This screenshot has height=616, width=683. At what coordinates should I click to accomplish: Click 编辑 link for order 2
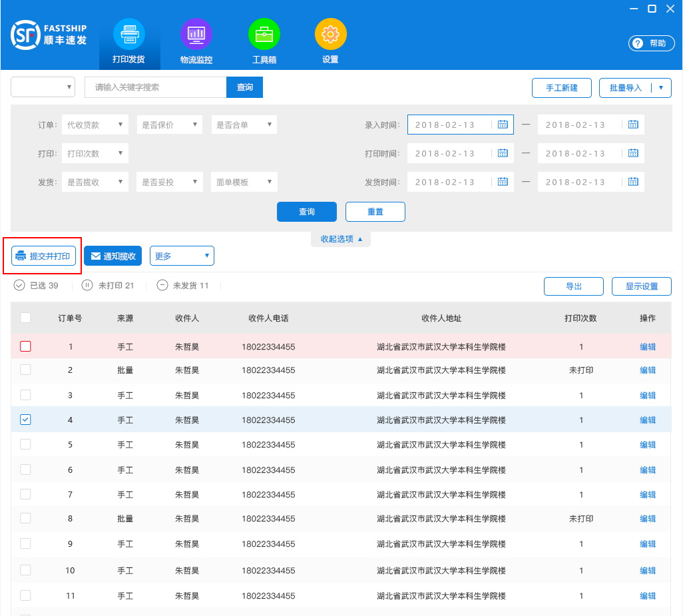(x=647, y=370)
